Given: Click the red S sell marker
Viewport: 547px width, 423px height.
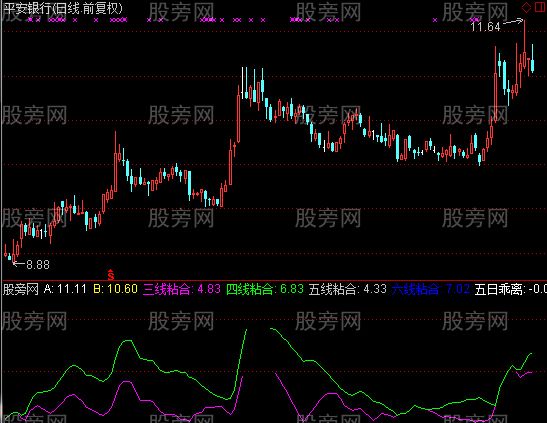Looking at the screenshot, I should pos(111,275).
